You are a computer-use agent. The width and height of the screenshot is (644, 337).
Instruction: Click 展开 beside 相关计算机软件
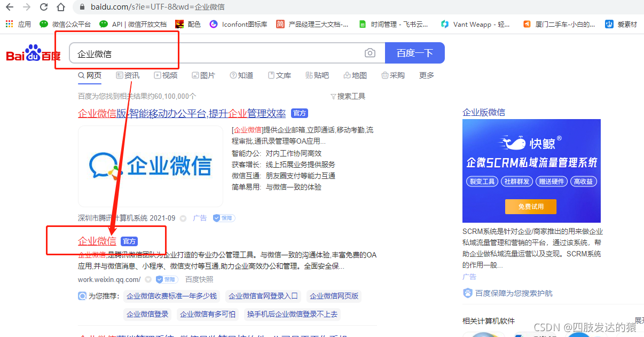[x=639, y=320]
